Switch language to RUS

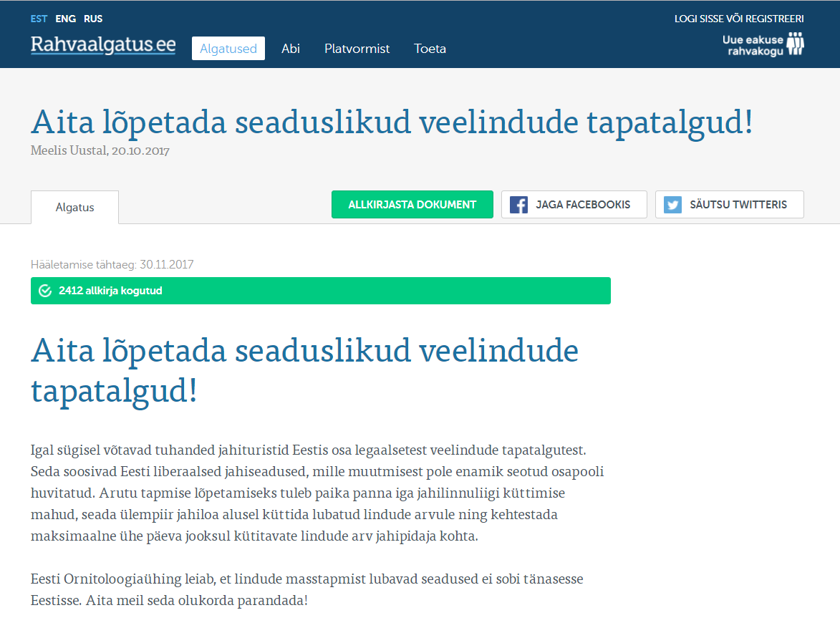click(x=92, y=19)
